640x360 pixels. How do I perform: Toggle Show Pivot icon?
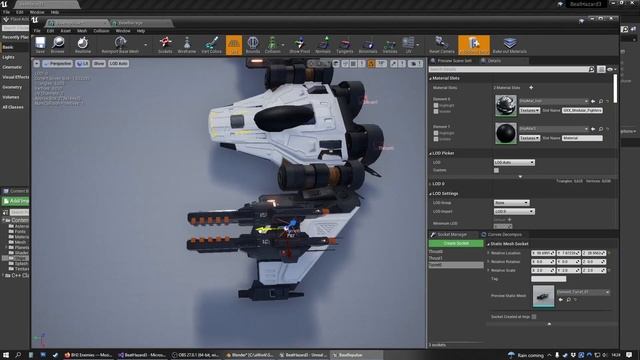[300, 44]
